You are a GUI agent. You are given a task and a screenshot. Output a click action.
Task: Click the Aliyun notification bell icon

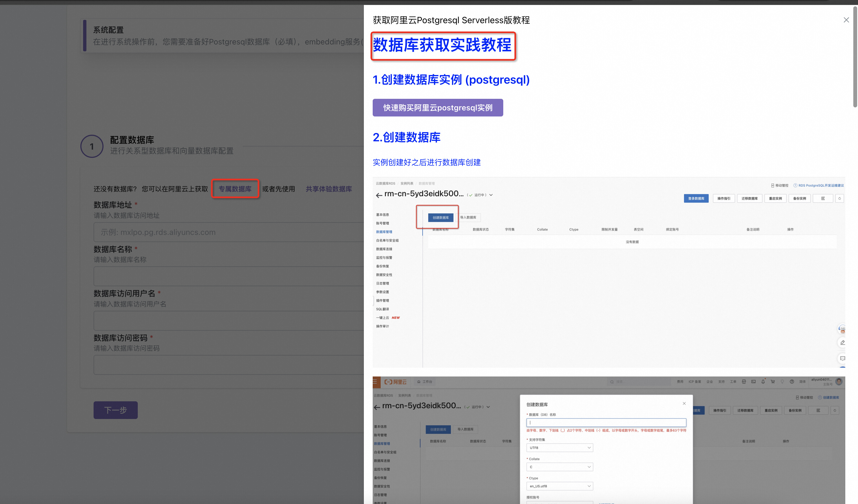coord(763,381)
